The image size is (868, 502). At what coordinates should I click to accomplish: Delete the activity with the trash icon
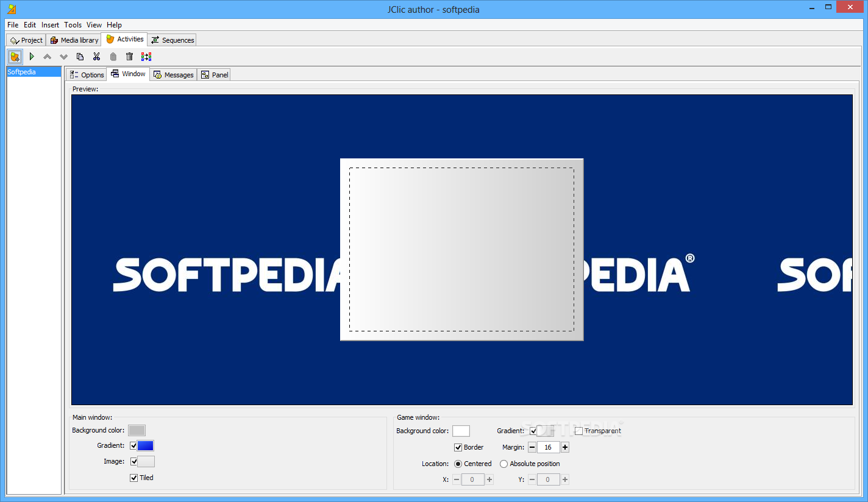[129, 57]
